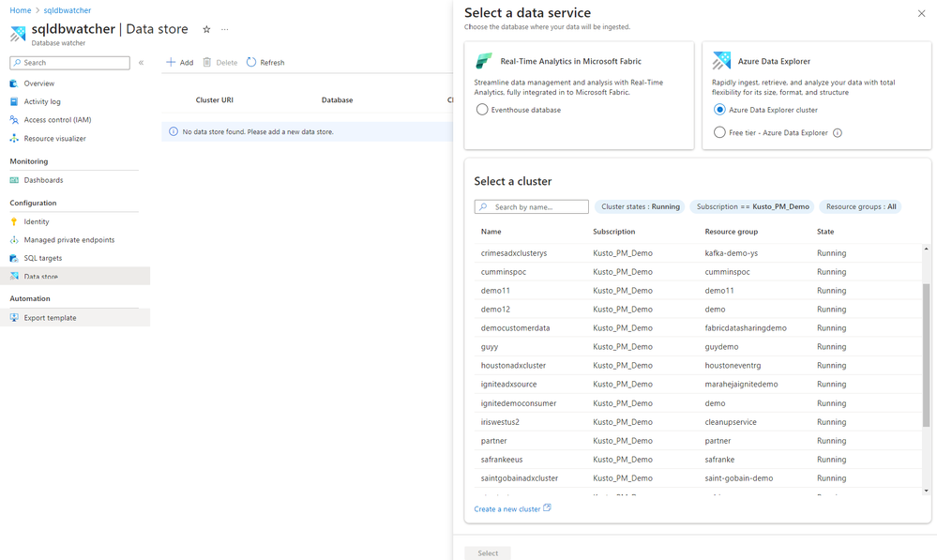This screenshot has height=560, width=937.
Task: Select the saintgobainadxcluster cluster row
Action: (698, 478)
